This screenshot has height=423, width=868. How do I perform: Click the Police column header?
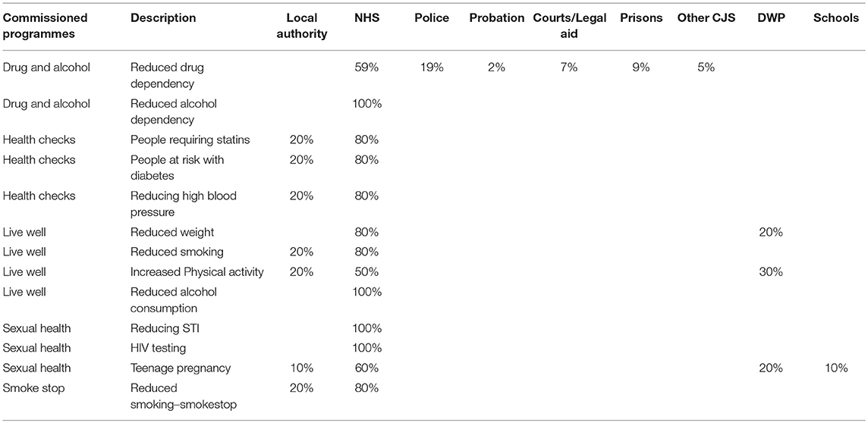[x=431, y=17]
